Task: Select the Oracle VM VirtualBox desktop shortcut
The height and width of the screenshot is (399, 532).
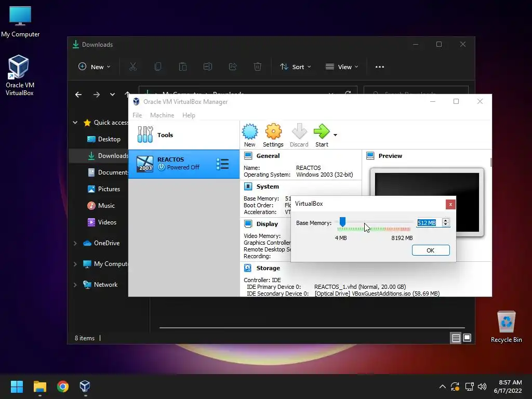Action: click(19, 75)
